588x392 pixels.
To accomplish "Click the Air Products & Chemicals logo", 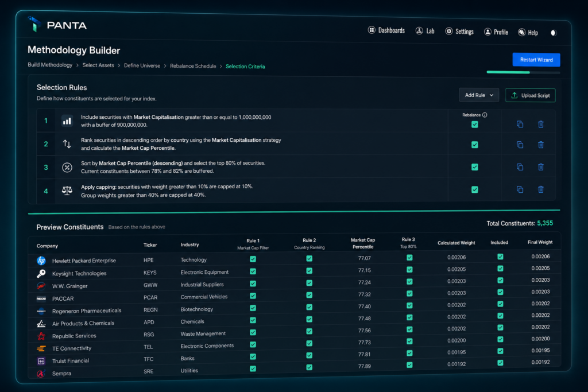I will coord(41,324).
